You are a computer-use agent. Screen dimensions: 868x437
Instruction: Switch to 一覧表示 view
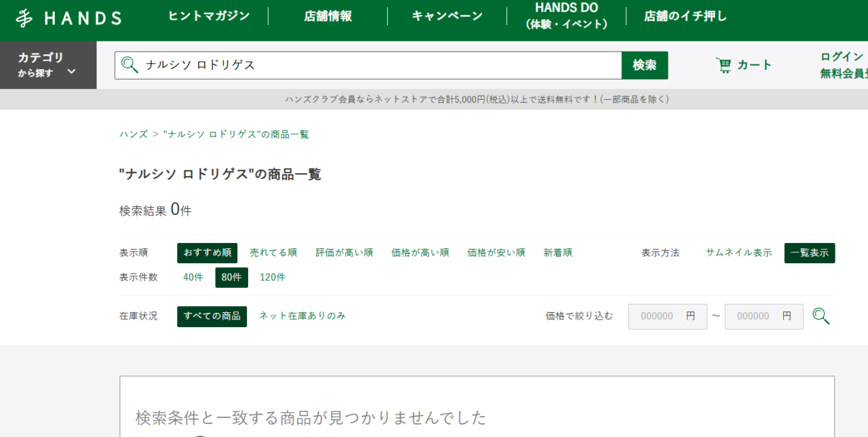pos(810,253)
